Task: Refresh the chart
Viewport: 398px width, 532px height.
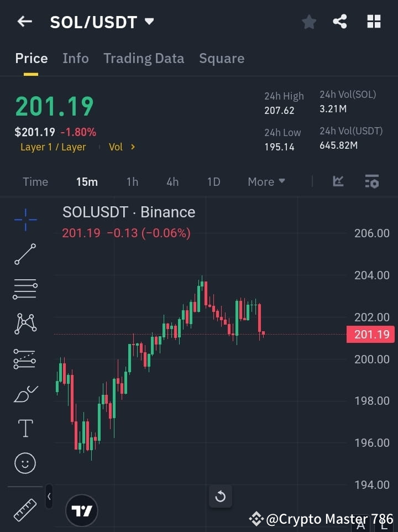Action: (x=220, y=496)
